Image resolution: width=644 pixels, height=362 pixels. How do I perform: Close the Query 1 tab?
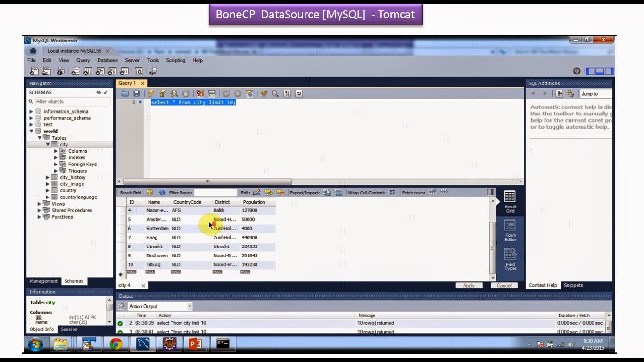point(142,83)
